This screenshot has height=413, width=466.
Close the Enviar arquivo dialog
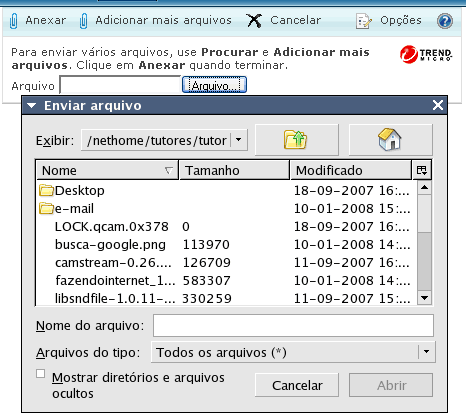(x=438, y=105)
